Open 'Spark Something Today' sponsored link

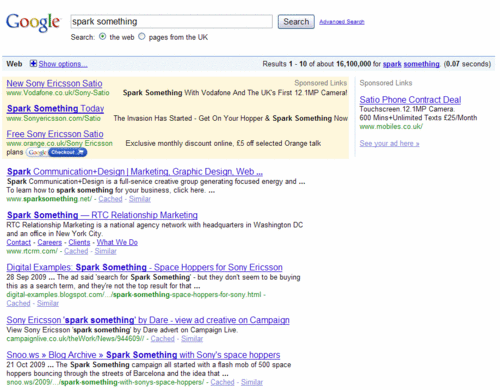[x=55, y=108]
